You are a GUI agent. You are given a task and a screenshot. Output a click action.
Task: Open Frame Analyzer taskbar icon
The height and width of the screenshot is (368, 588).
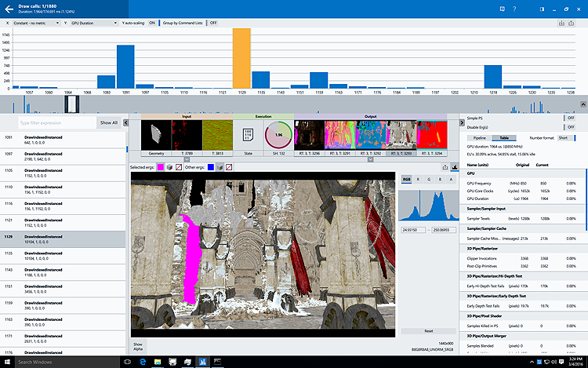click(x=202, y=362)
